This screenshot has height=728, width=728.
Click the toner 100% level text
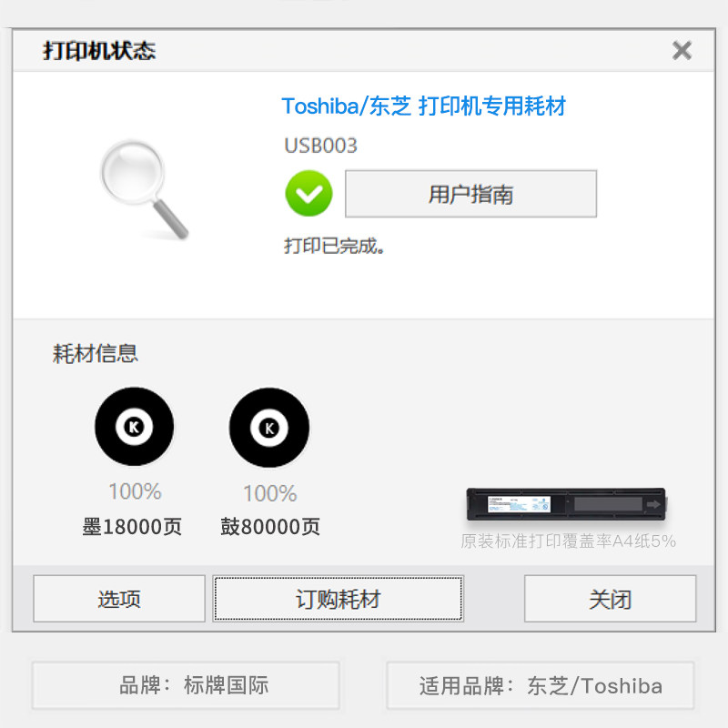click(135, 491)
